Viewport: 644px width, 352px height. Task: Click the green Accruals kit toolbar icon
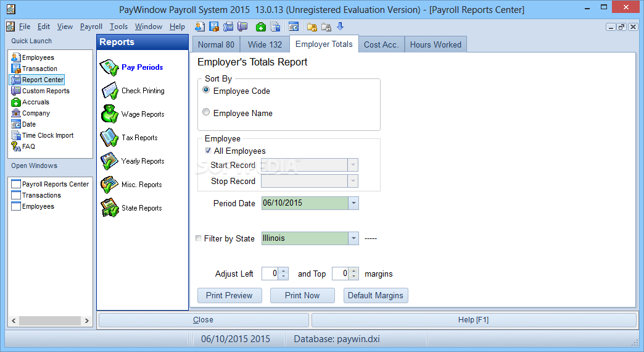pos(261,27)
